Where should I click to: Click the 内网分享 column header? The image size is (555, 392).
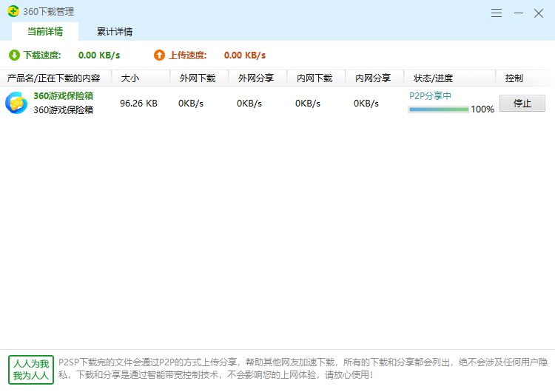[375, 78]
